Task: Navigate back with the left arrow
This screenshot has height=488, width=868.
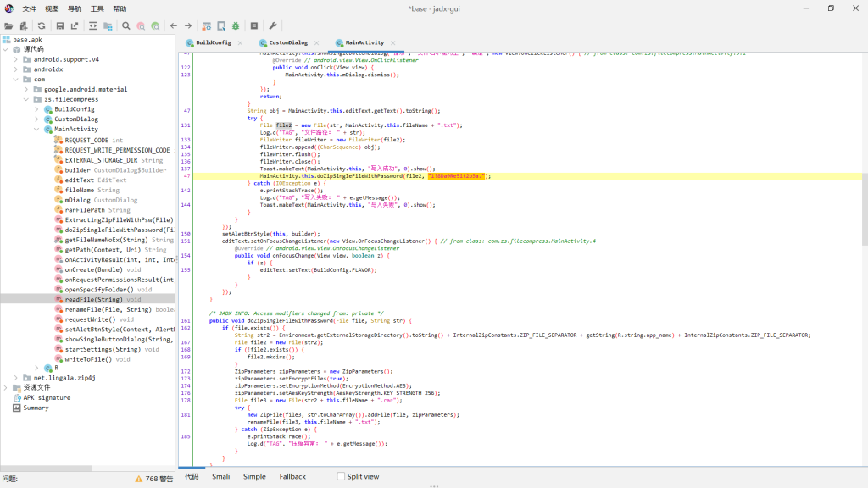Action: coord(174,26)
